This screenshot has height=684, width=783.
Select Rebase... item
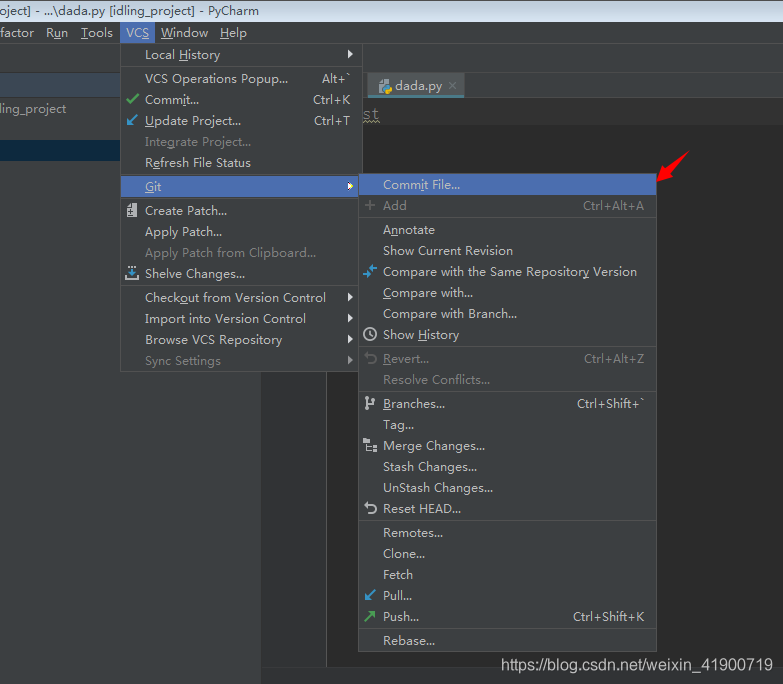[x=507, y=641]
